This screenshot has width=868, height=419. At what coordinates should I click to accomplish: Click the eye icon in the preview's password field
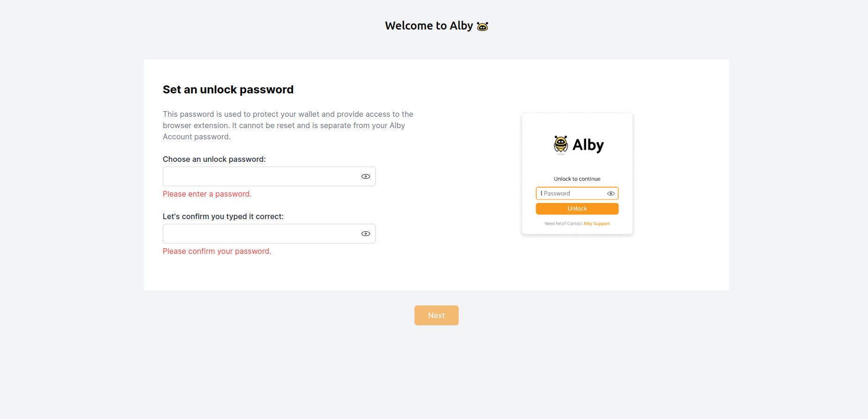click(611, 193)
